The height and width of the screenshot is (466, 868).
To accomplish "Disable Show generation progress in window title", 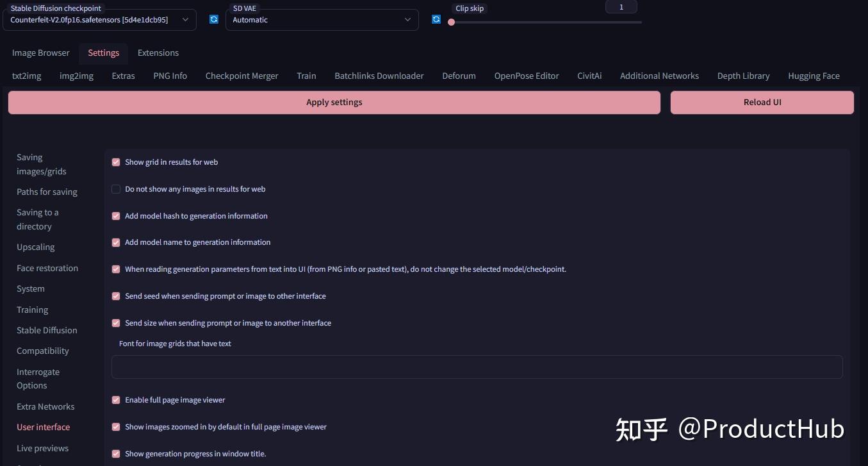I will coord(116,454).
